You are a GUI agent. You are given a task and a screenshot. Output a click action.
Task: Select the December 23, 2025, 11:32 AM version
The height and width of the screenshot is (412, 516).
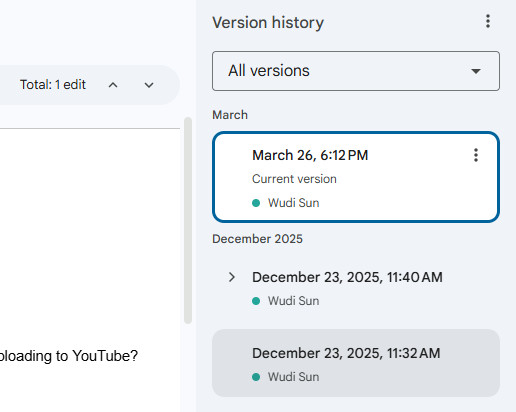click(x=356, y=363)
